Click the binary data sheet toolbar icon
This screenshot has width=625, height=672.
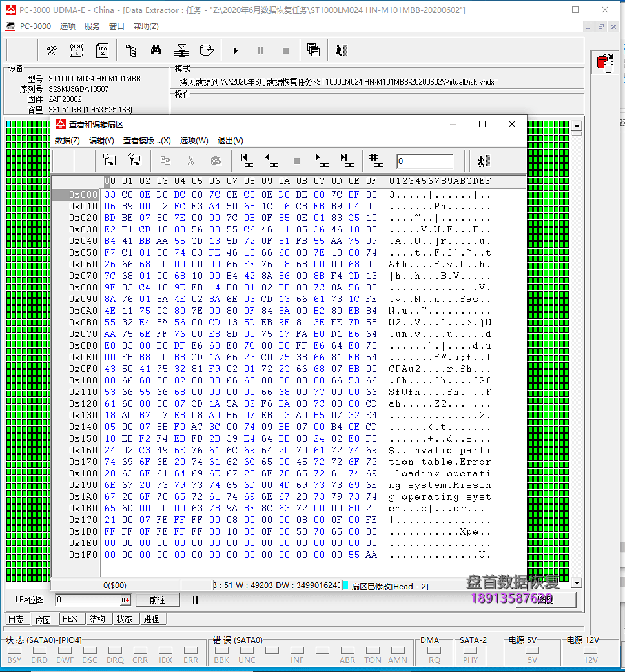(x=77, y=50)
